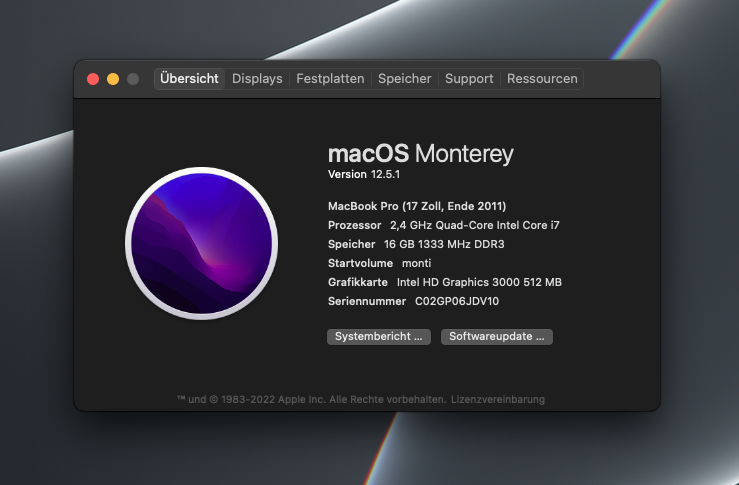Close the window with red button

click(93, 79)
